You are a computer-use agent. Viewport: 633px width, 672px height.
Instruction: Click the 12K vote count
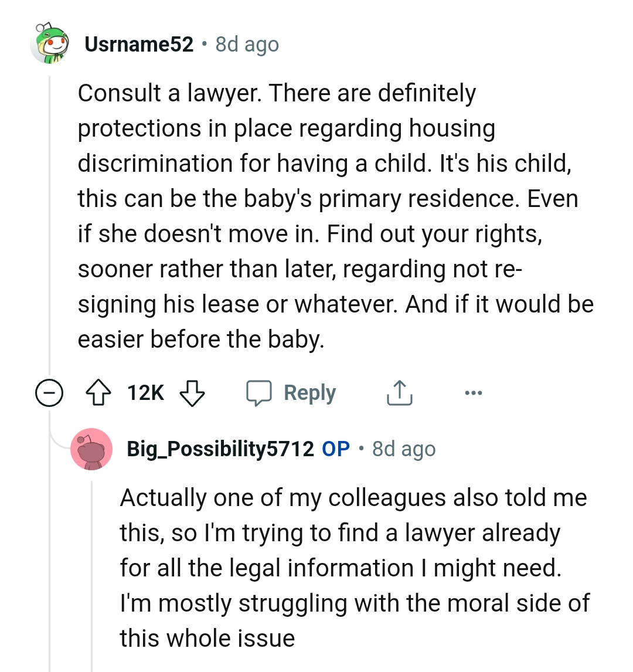[x=145, y=392]
